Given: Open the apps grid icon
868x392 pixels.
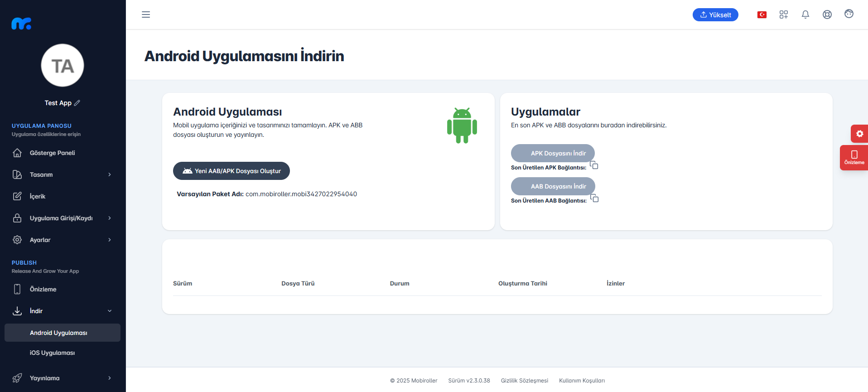Looking at the screenshot, I should pyautogui.click(x=784, y=15).
